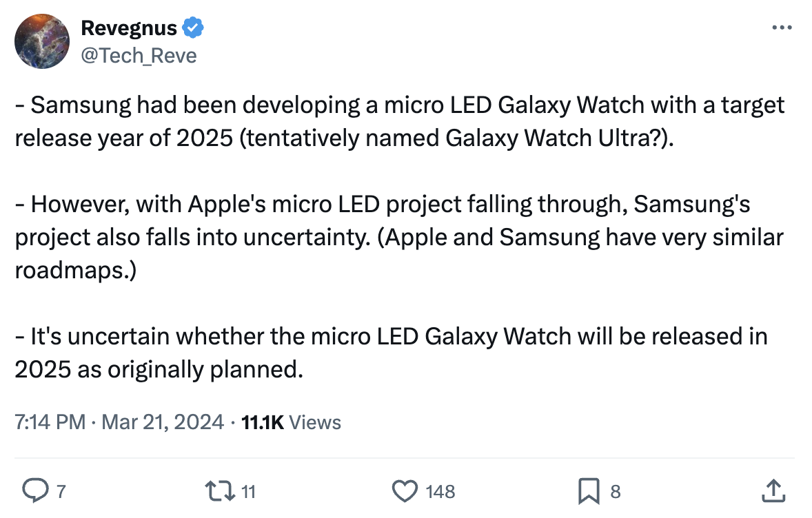Click the repost count 11
812x518 pixels.
[x=249, y=491]
